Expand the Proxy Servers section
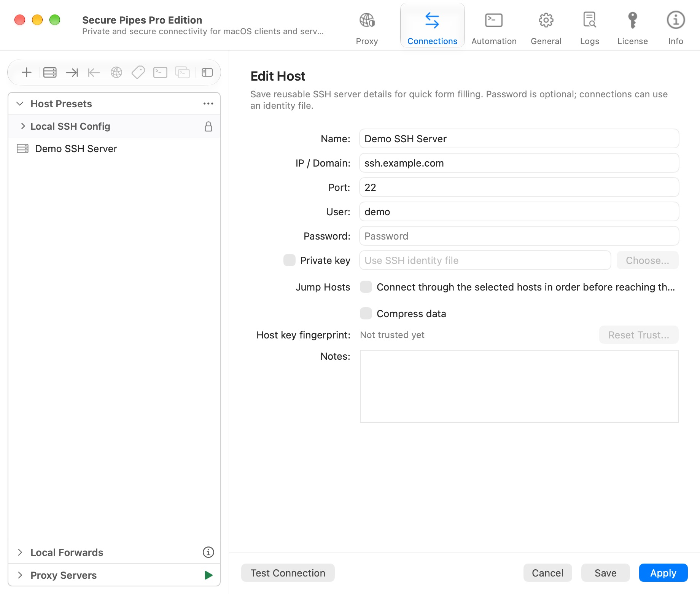 20,575
